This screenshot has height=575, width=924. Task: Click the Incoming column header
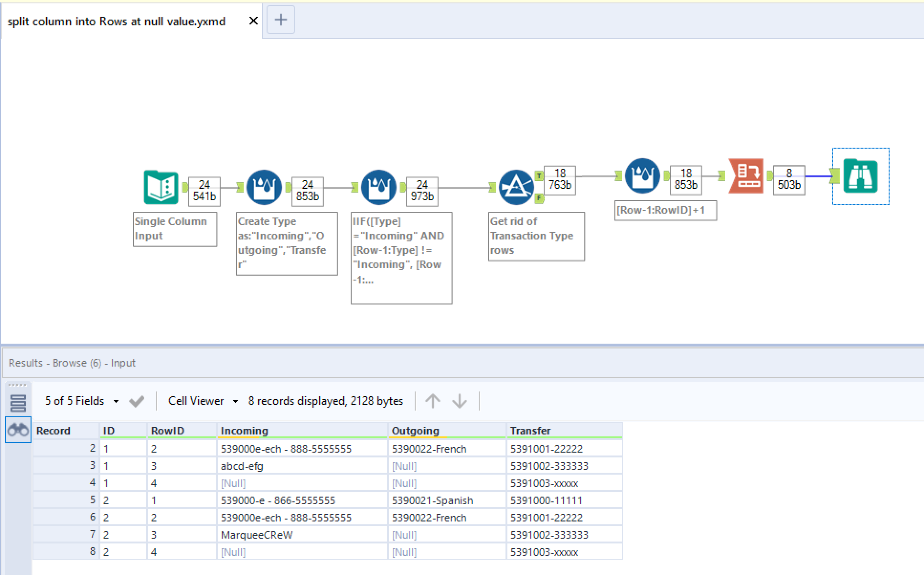(x=244, y=431)
